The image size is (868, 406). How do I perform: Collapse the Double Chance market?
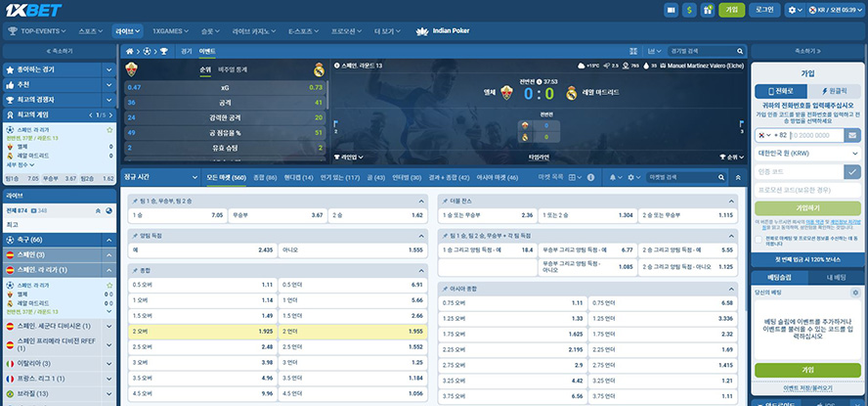tap(731, 202)
